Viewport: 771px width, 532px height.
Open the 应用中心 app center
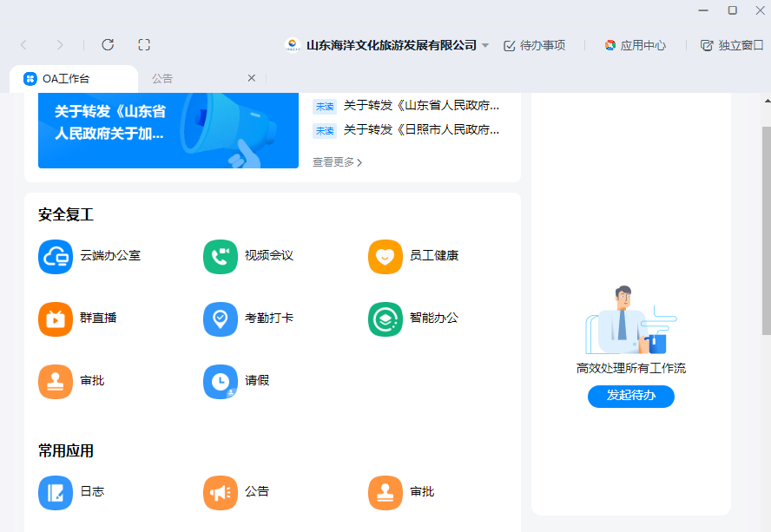point(635,45)
